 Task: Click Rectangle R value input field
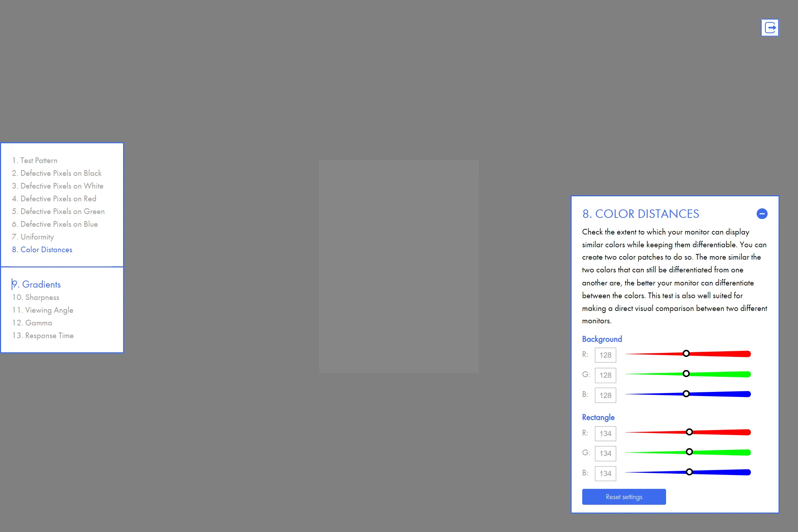605,432
